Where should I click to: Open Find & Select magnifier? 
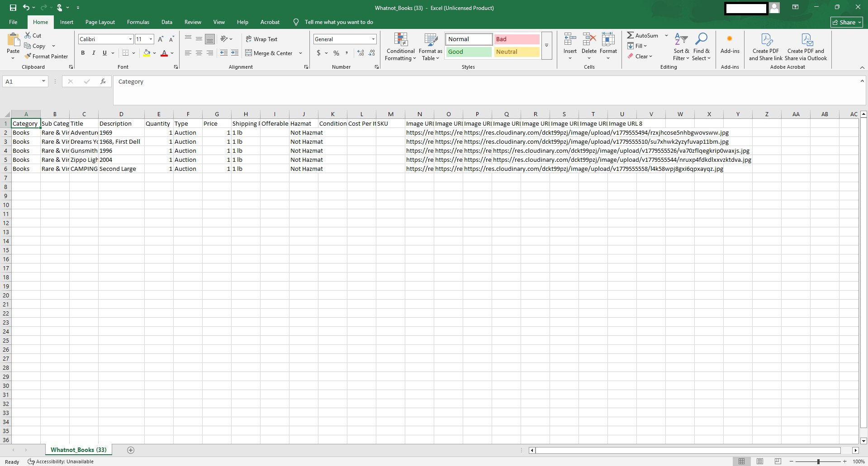[x=701, y=47]
